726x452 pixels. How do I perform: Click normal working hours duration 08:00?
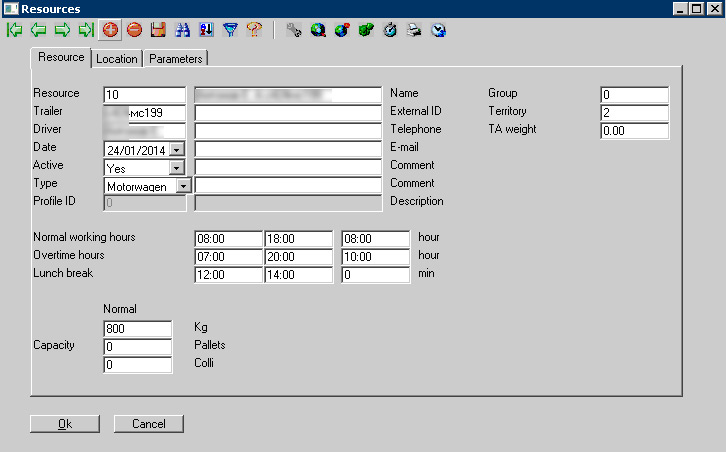[x=376, y=239]
